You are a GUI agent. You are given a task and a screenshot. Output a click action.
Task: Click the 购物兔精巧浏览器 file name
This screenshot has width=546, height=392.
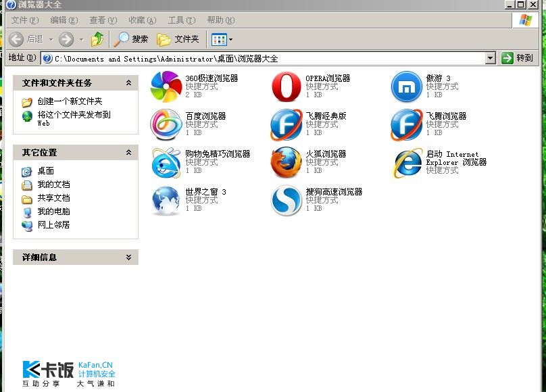coord(218,154)
